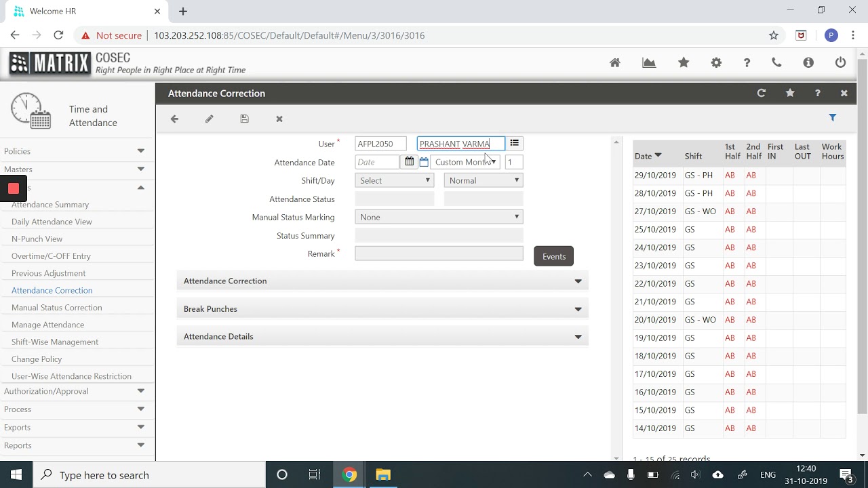
Task: Expand the Break Punches section
Action: point(382,308)
